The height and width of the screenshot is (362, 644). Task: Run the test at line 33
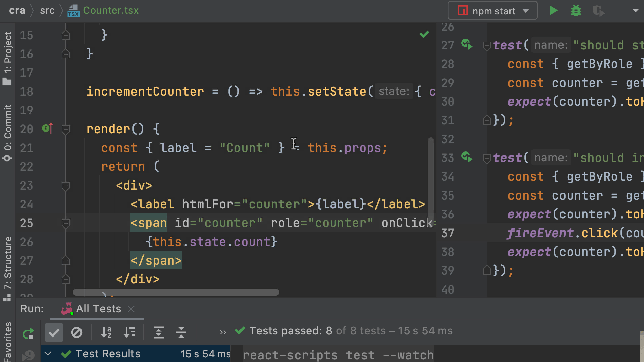(x=467, y=157)
